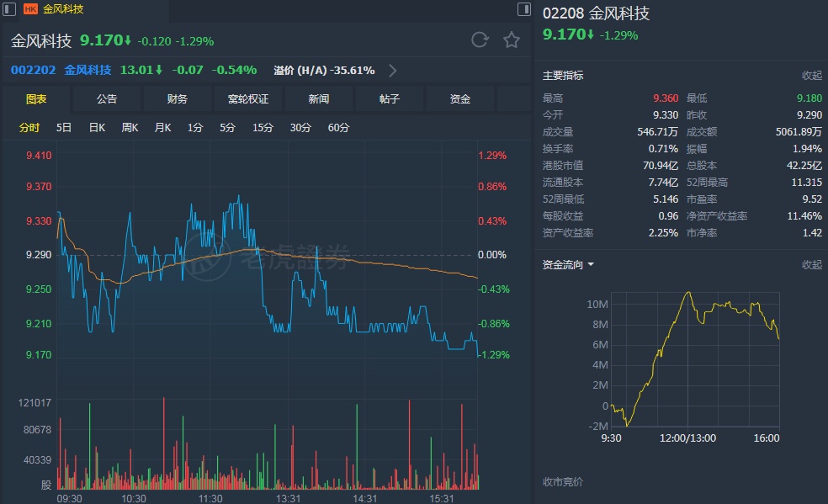Select the 60分 chart interval

[338, 128]
